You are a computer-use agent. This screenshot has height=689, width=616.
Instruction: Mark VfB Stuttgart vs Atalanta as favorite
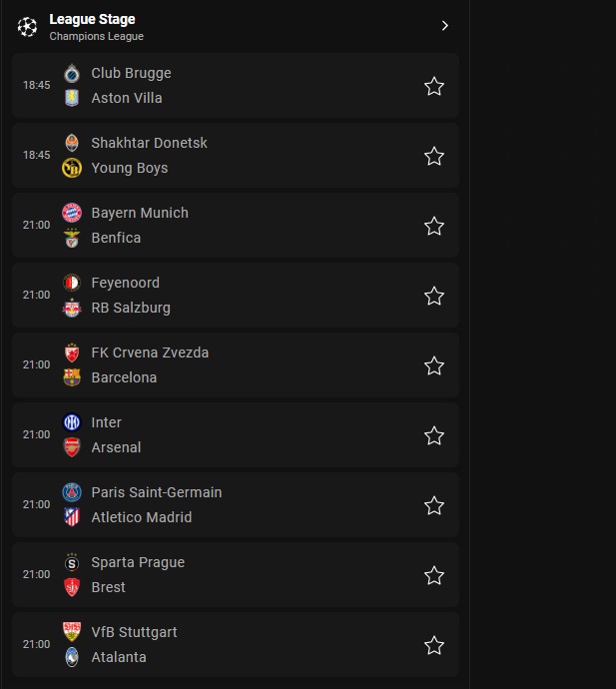[x=434, y=645]
